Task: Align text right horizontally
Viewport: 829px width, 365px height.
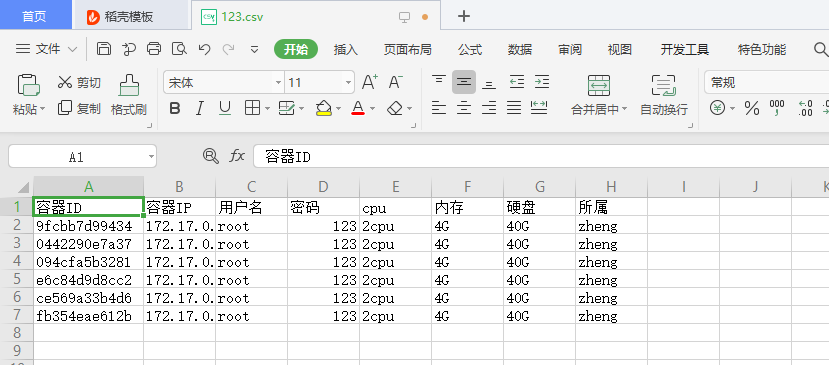Action: pos(489,108)
